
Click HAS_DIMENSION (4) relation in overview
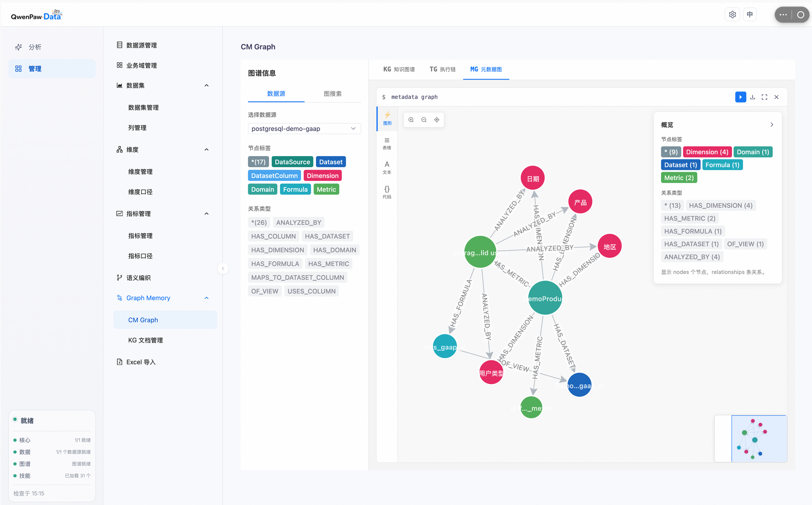pos(721,205)
